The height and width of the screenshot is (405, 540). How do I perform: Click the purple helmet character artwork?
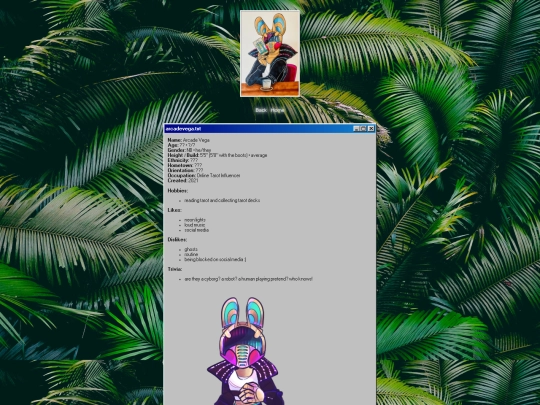(246, 351)
